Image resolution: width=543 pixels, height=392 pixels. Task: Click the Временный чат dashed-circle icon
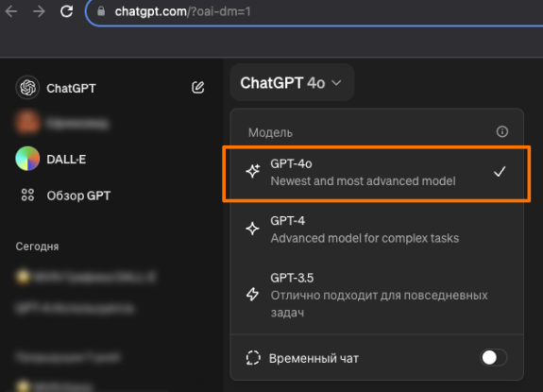point(253,358)
